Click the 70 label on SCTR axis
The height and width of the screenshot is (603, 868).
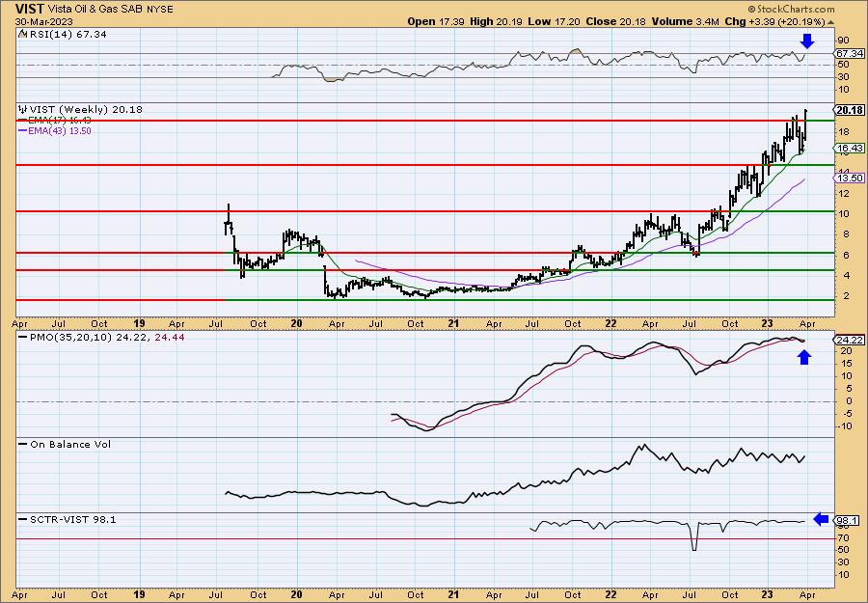844,537
